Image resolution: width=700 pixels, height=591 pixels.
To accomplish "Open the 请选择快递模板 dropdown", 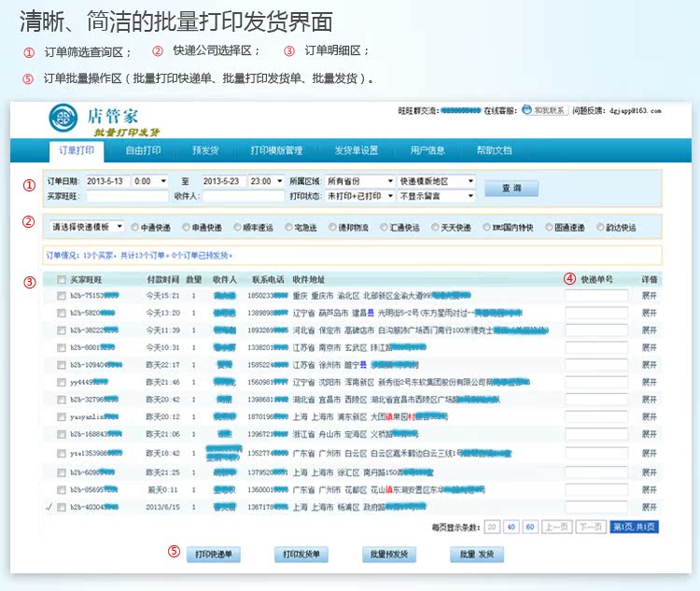I will [x=87, y=227].
